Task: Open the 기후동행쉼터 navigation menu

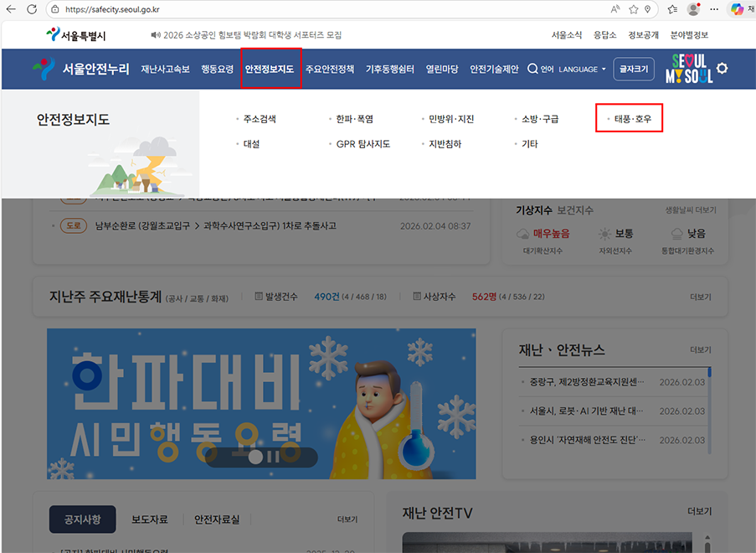Action: click(390, 69)
